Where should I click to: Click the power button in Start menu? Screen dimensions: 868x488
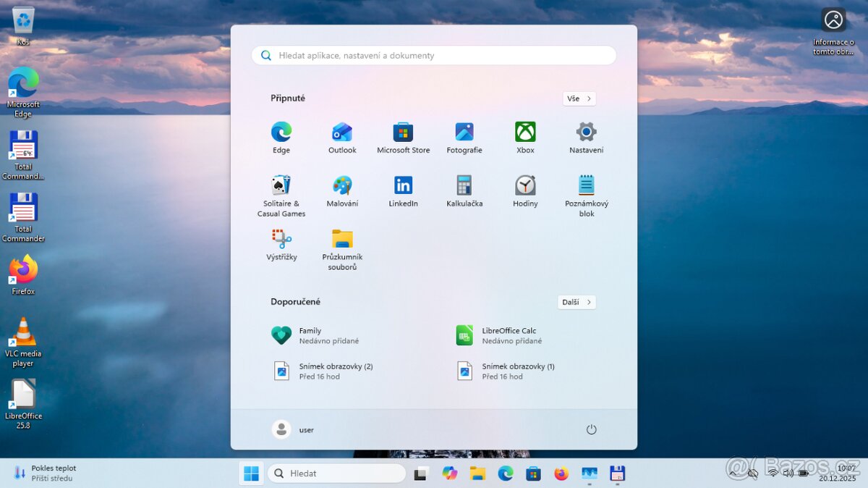click(x=591, y=429)
